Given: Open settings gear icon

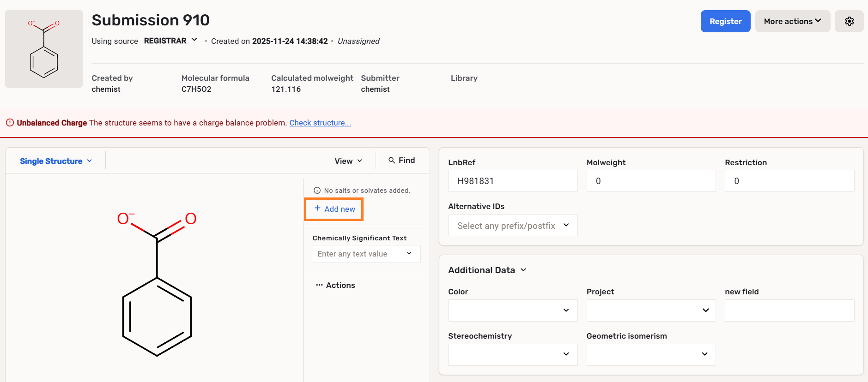Looking at the screenshot, I should 849,21.
